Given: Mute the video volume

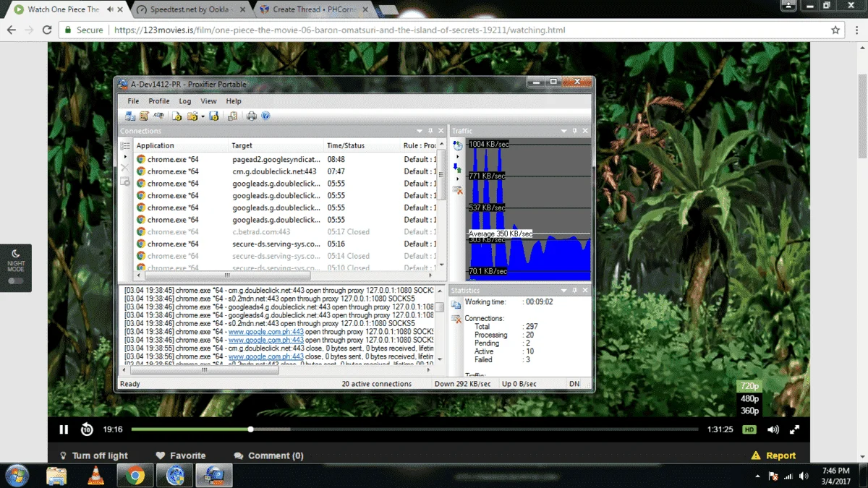Looking at the screenshot, I should (773, 429).
